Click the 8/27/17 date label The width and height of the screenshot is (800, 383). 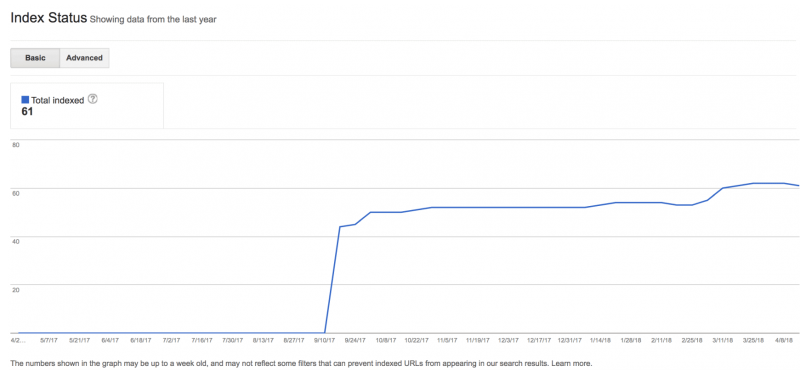pyautogui.click(x=294, y=340)
